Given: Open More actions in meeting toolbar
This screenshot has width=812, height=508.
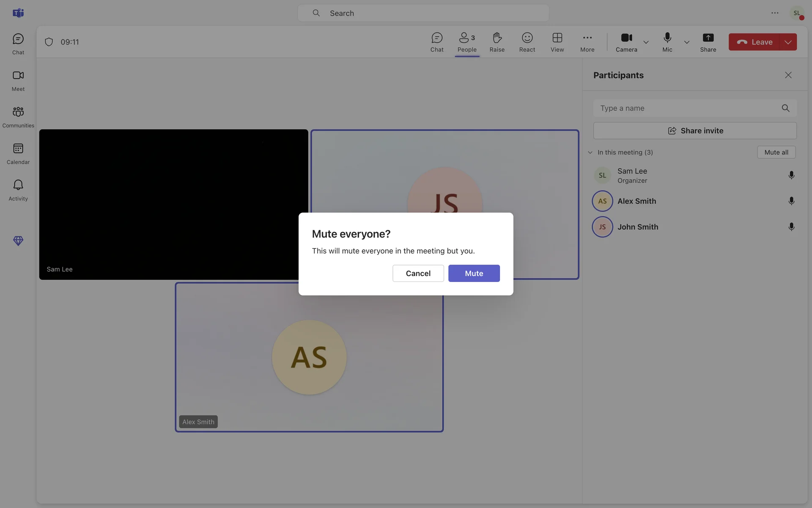Looking at the screenshot, I should coord(587,42).
